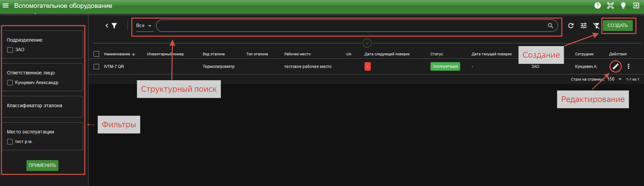The image size is (644, 186).
Task: Tick the Кунцевич Александр checkbox
Action: tap(10, 83)
